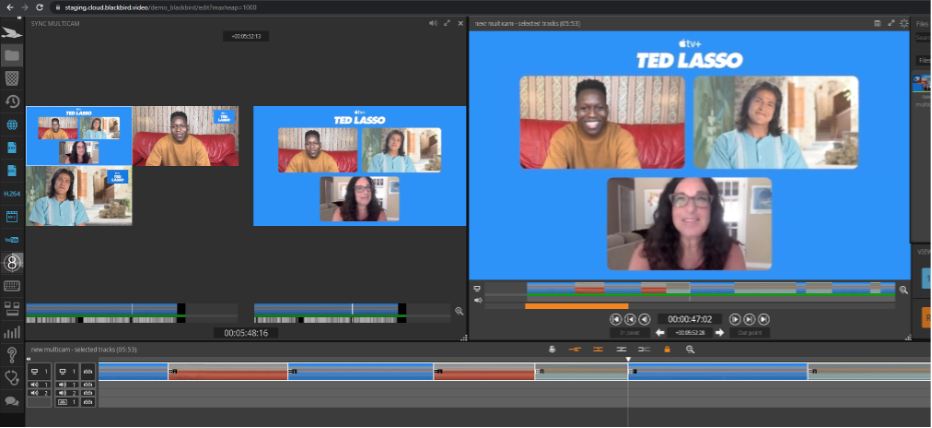Click the speaker icon in Sync Multicam header
Screen dimensions: 932x428
pos(433,23)
